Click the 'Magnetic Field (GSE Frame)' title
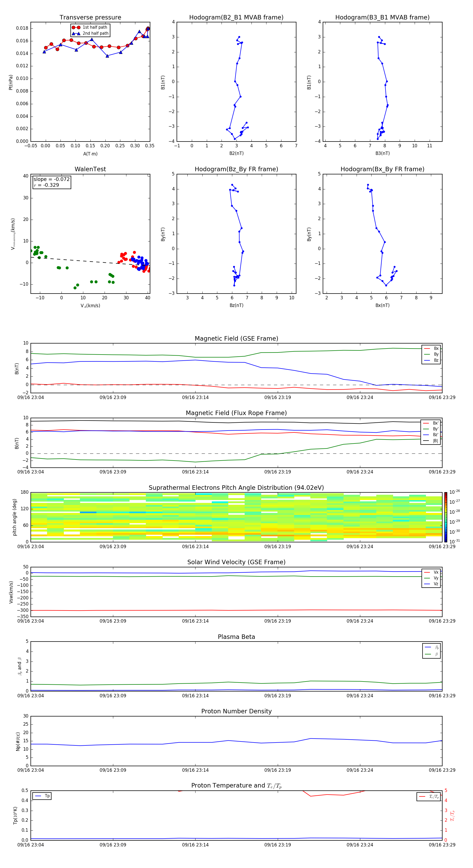This screenshot has height=868, width=473. tap(236, 339)
